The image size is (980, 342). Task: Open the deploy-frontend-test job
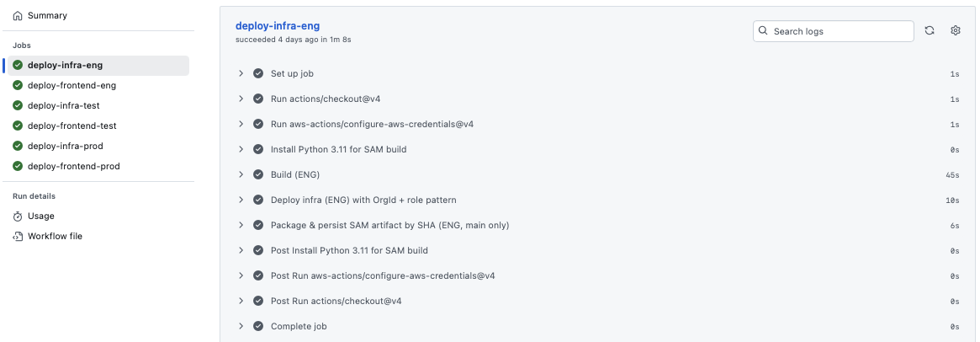pyautogui.click(x=72, y=126)
